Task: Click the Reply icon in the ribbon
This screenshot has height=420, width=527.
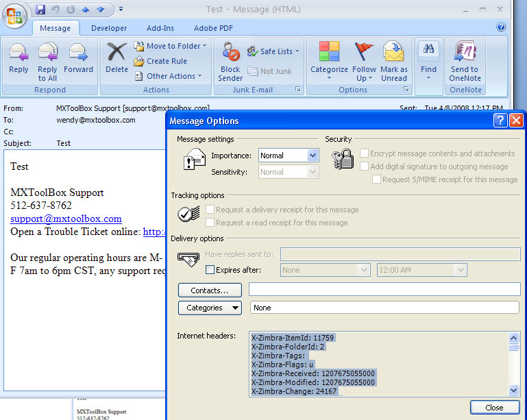Action: pyautogui.click(x=19, y=53)
